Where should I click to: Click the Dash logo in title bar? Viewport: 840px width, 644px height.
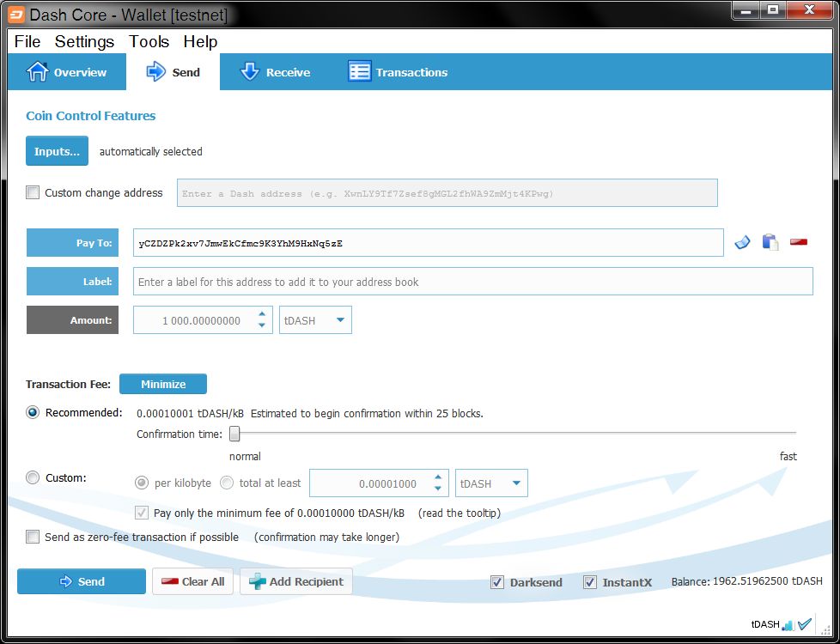[16, 14]
